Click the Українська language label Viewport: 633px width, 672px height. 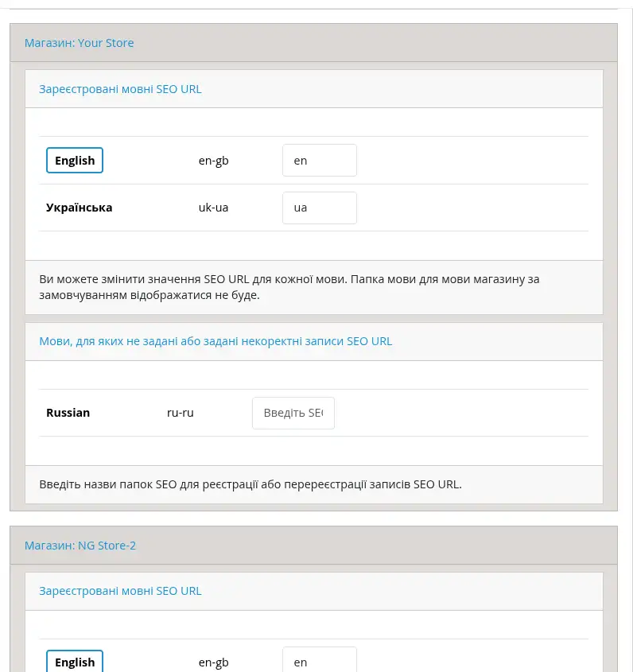(80, 208)
